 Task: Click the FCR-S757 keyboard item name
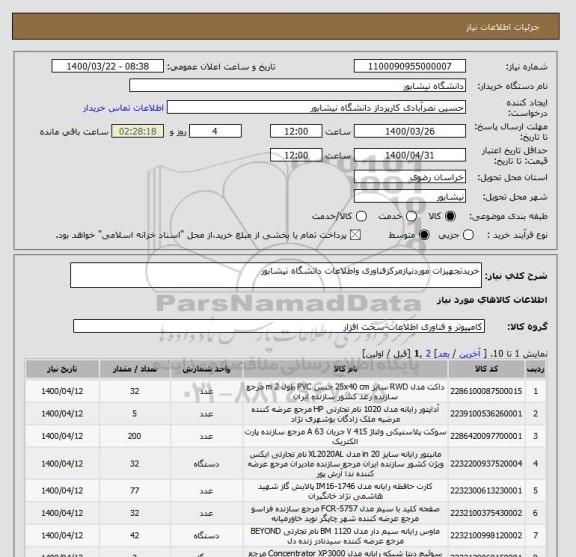[345, 513]
